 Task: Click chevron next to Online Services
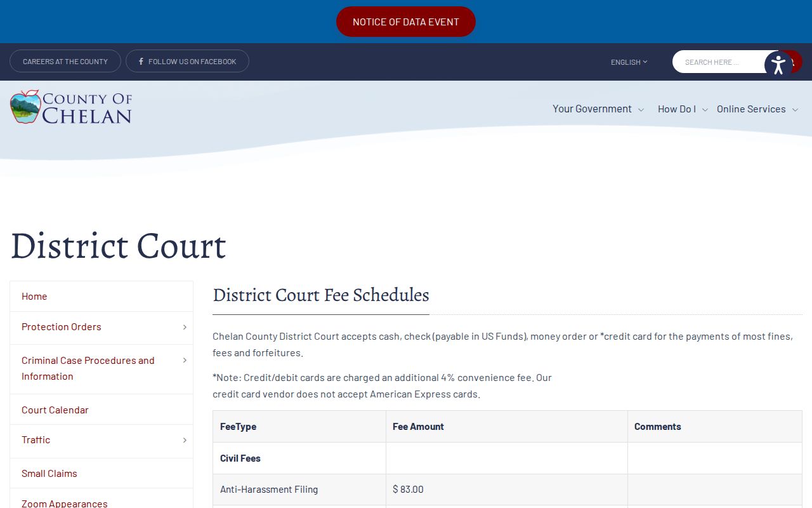click(x=795, y=110)
